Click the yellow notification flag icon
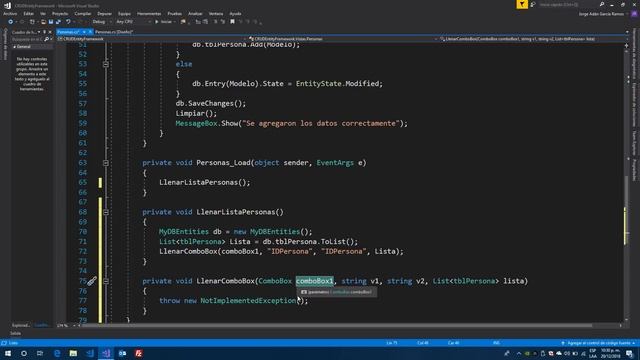The image size is (640, 360). (x=522, y=4)
